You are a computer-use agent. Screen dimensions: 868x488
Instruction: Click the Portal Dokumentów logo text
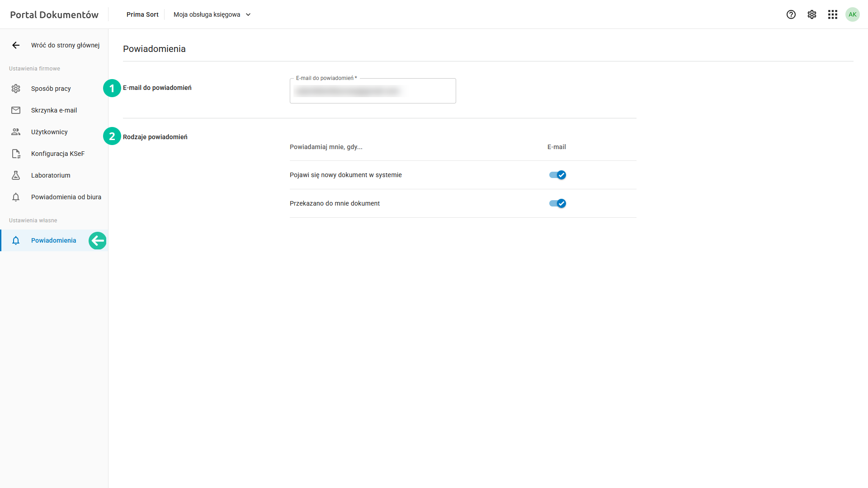[x=54, y=14]
